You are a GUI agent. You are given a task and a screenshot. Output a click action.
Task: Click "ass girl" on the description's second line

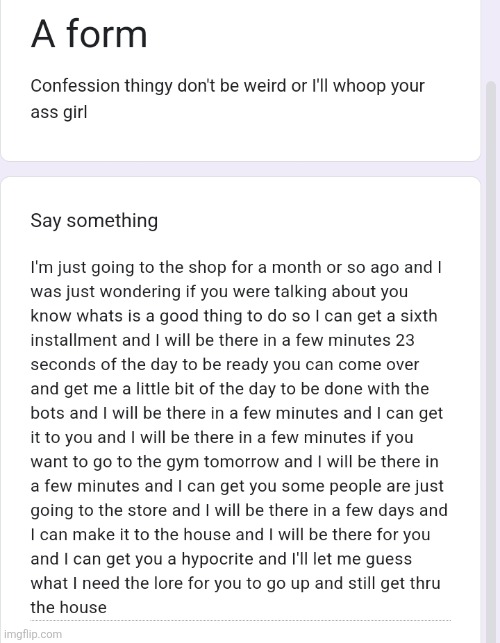59,112
